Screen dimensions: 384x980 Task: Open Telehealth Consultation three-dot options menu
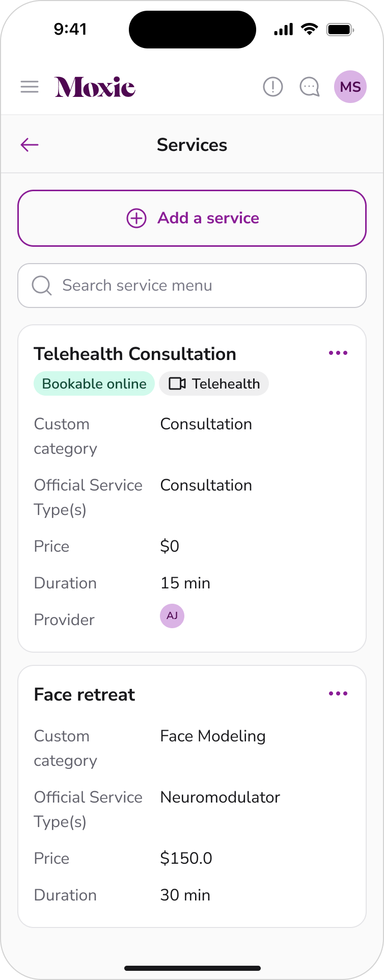pos(338,353)
